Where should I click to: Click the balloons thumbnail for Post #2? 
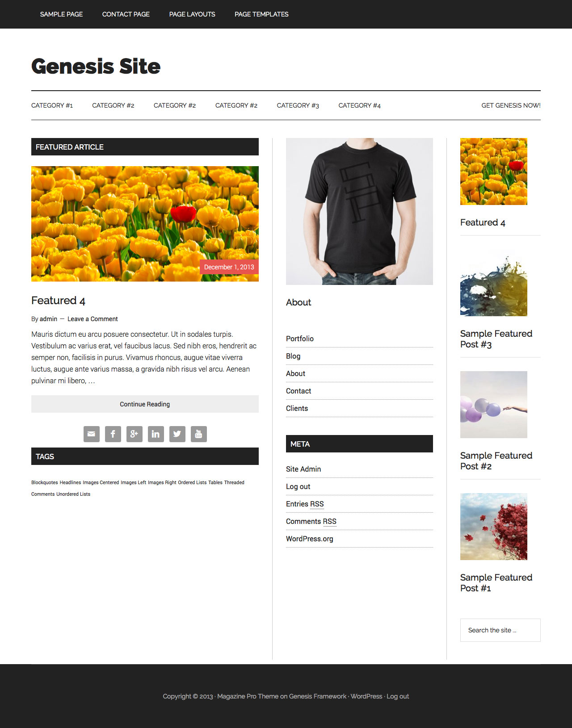point(494,405)
